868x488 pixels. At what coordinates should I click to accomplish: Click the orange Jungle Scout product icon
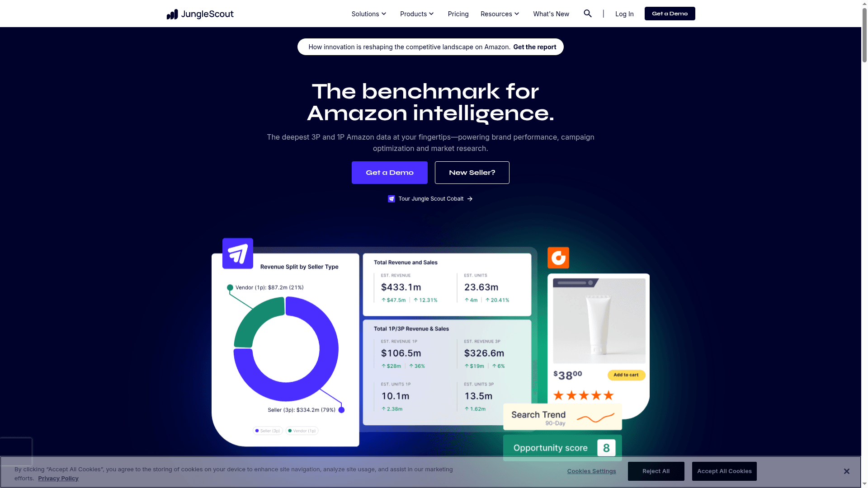click(558, 258)
